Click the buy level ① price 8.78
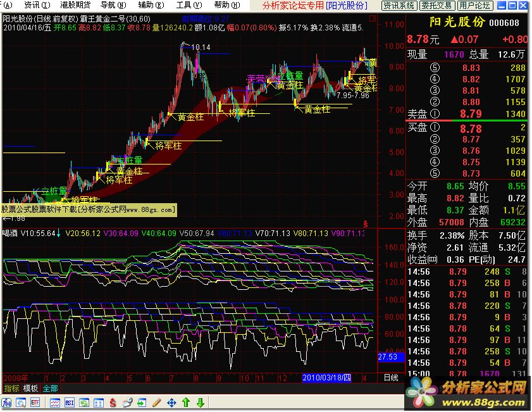532x412 pixels. 471,129
